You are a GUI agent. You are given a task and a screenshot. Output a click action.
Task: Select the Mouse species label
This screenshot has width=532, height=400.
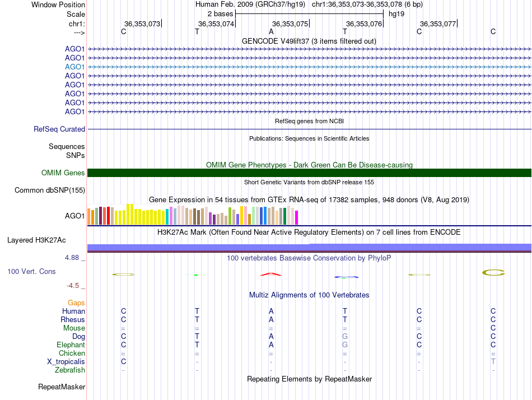[74, 328]
